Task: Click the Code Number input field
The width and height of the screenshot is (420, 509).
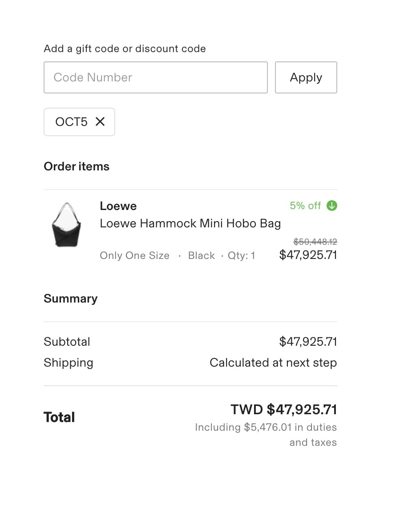Action: (x=155, y=77)
